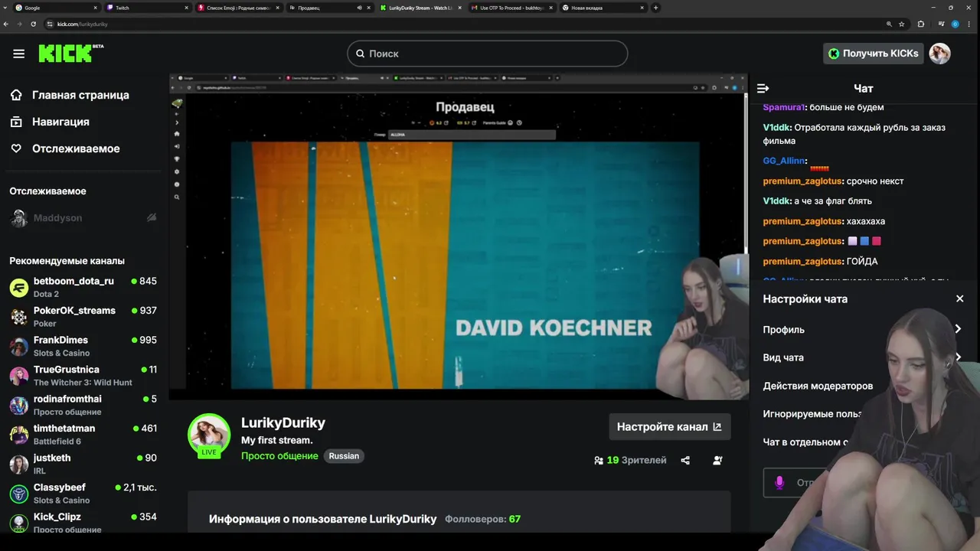The width and height of the screenshot is (980, 551).
Task: Close the Настройки чата panel
Action: [959, 299]
